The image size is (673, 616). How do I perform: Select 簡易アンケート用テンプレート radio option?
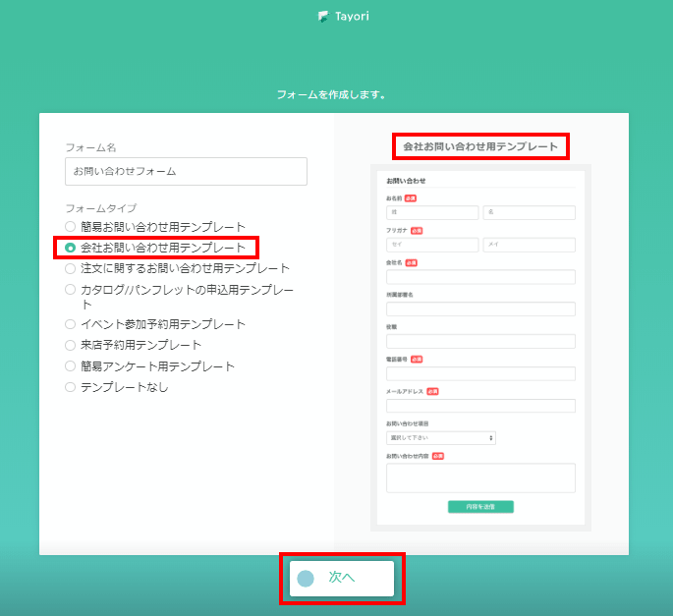click(x=71, y=366)
